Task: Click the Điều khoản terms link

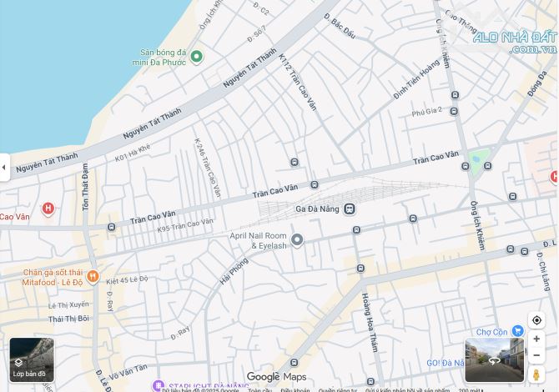Action: coord(295,389)
